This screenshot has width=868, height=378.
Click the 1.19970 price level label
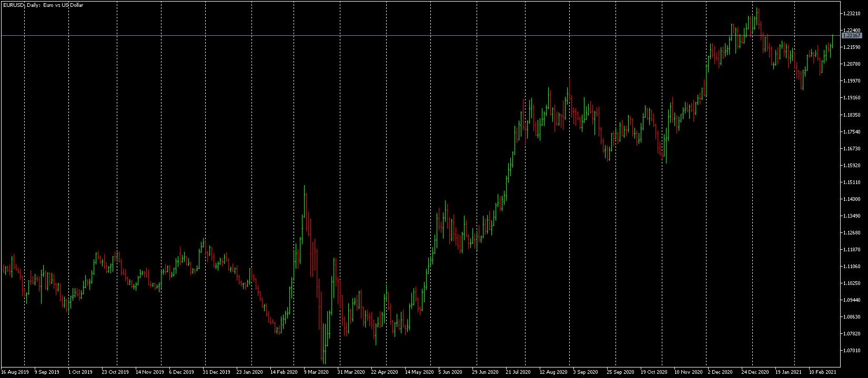pos(851,81)
